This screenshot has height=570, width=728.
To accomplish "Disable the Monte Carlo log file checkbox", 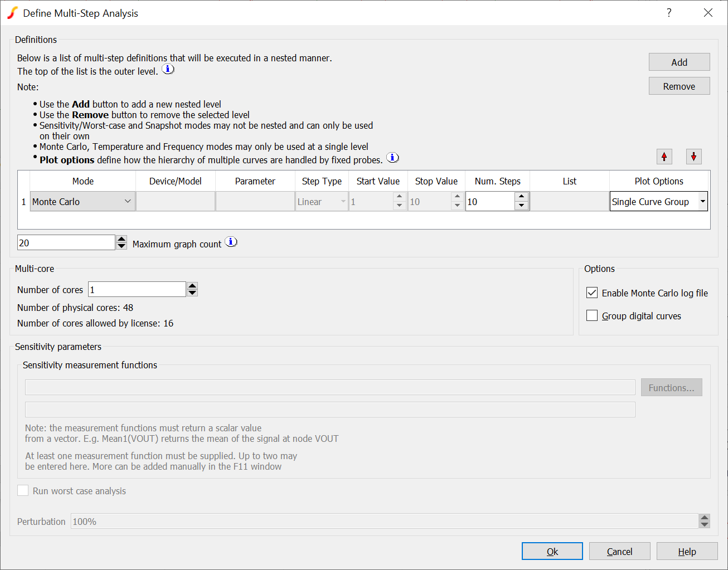I will [x=592, y=293].
